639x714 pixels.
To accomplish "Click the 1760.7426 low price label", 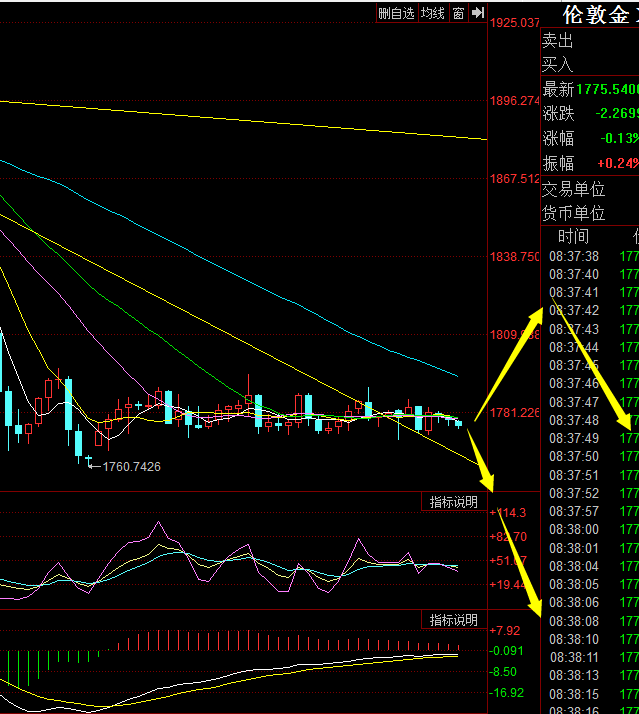I will tap(125, 466).
